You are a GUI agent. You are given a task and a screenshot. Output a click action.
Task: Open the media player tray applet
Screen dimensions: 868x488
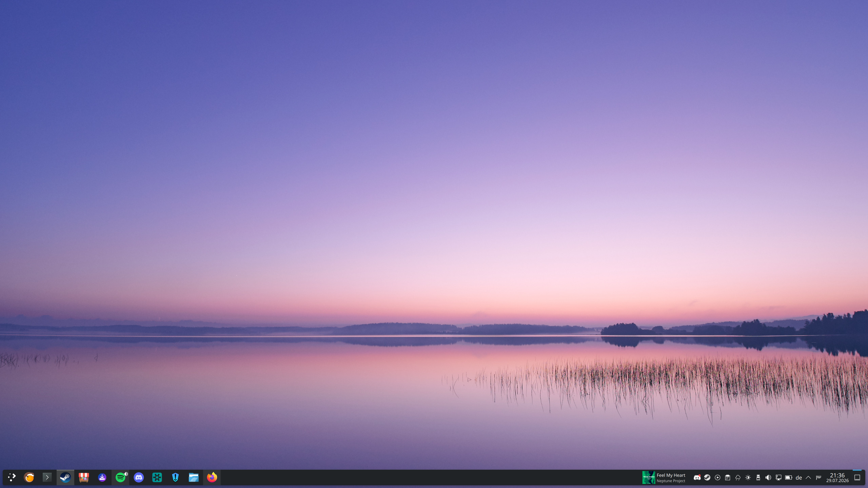(717, 478)
